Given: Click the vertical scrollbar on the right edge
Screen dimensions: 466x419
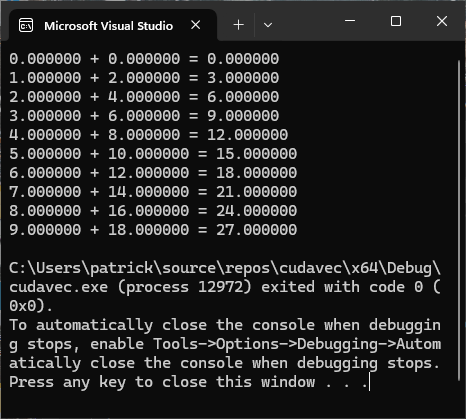Looking at the screenshot, I should pyautogui.click(x=459, y=220).
